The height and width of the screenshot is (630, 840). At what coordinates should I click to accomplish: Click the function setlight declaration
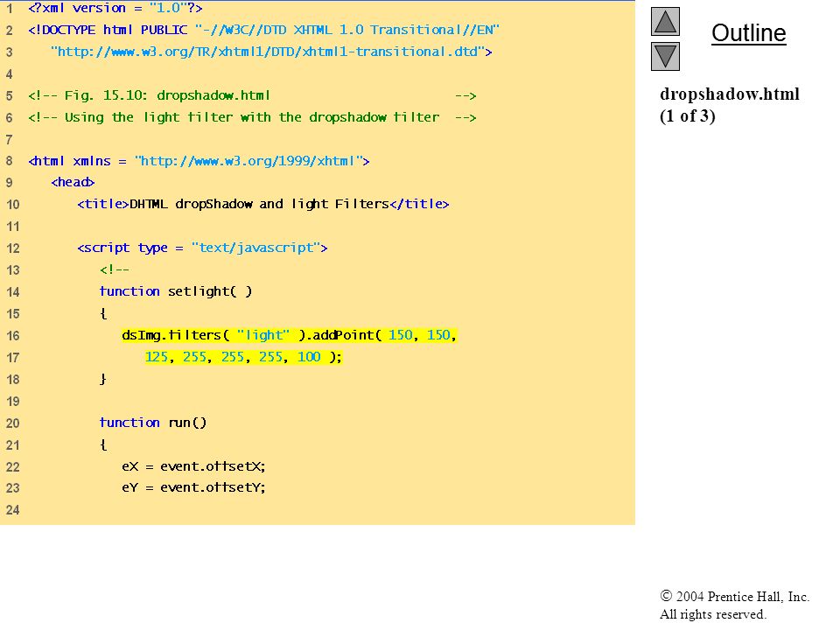point(176,291)
